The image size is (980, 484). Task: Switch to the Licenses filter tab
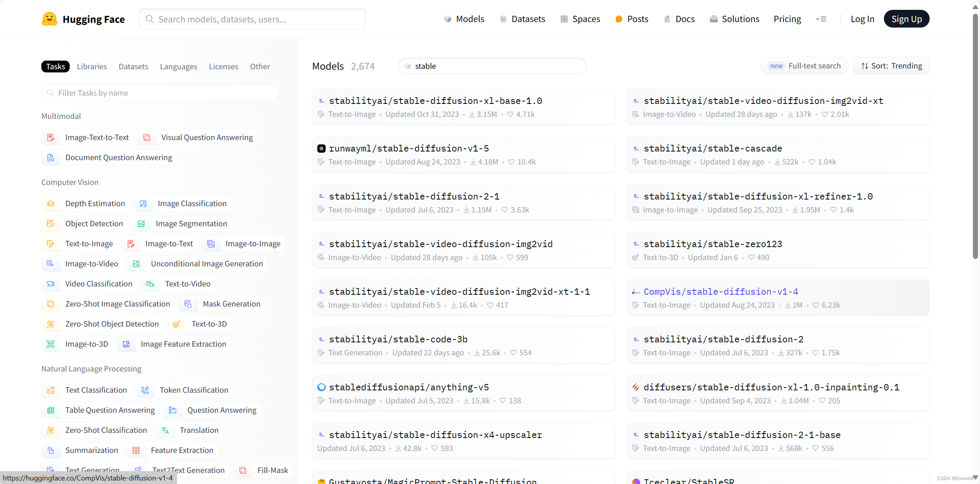pyautogui.click(x=223, y=67)
